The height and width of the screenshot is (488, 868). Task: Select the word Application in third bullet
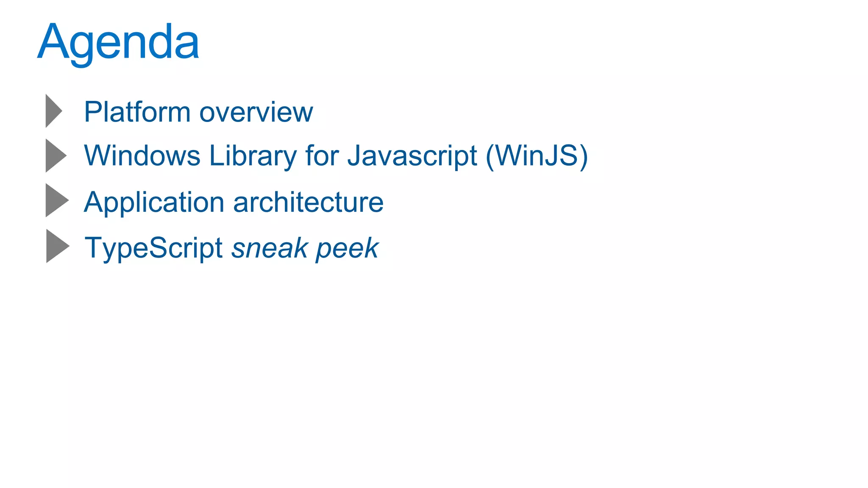pyautogui.click(x=154, y=202)
